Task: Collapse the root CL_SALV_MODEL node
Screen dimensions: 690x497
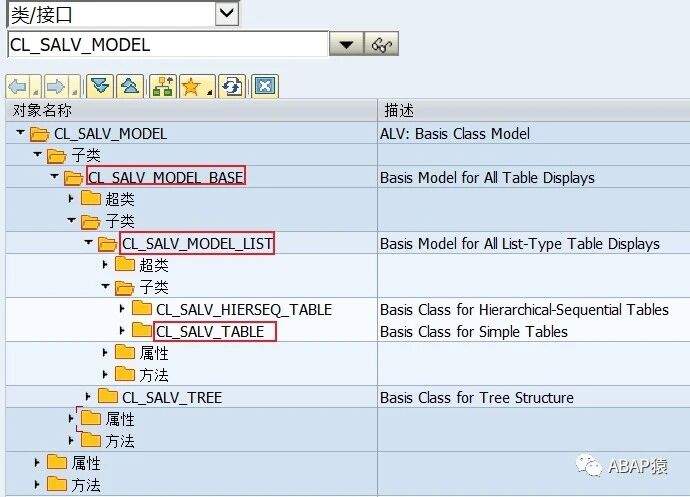Action: click(x=20, y=132)
